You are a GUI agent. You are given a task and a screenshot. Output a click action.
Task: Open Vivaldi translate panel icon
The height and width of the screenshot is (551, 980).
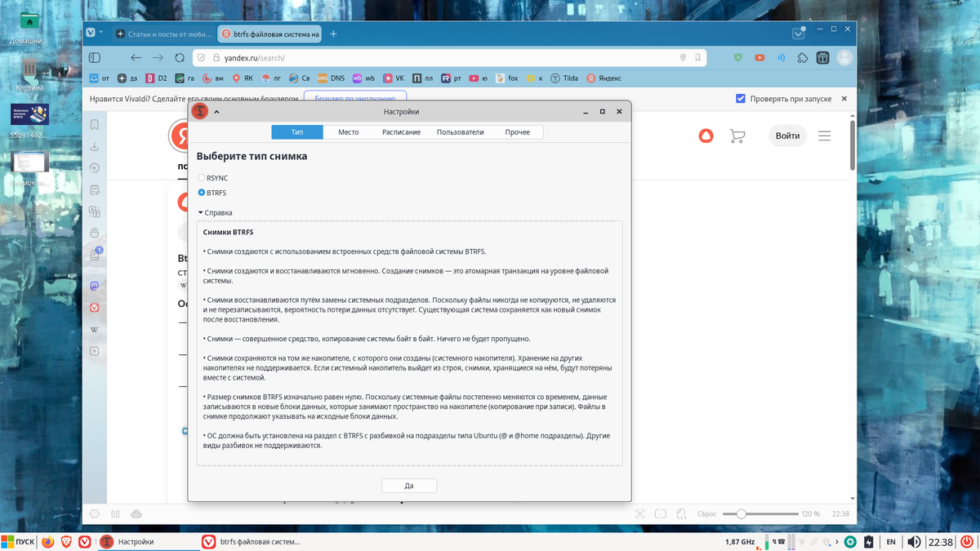click(95, 212)
